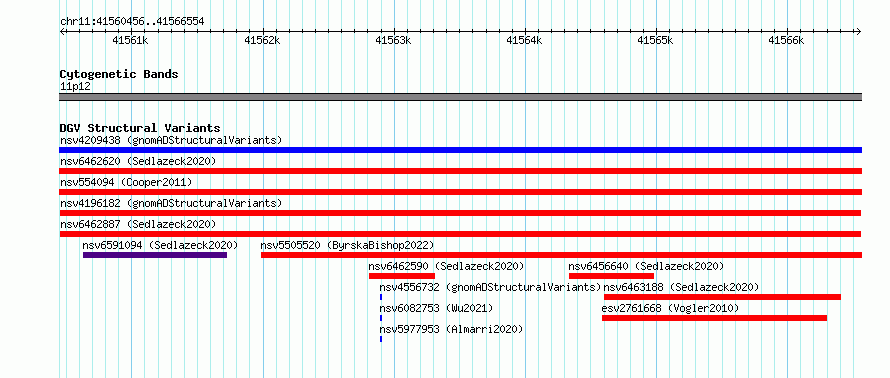
Task: Select the 11p12 band label
Action: [x=75, y=86]
